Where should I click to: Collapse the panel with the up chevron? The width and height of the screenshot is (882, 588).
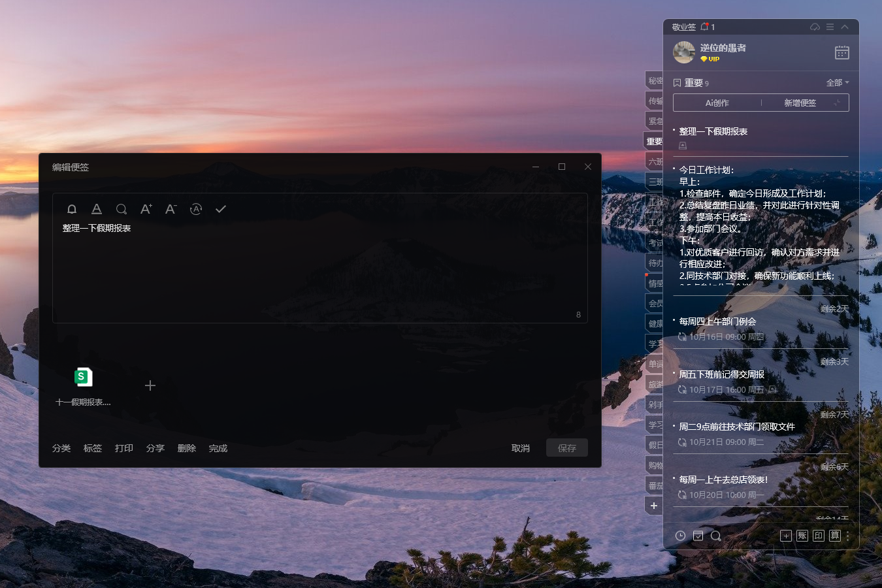(845, 27)
